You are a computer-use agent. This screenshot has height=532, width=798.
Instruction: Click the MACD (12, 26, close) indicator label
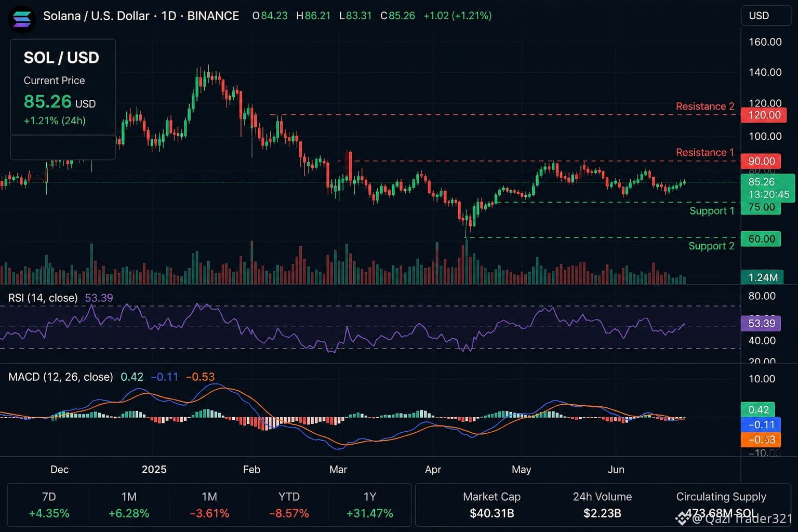click(x=61, y=377)
